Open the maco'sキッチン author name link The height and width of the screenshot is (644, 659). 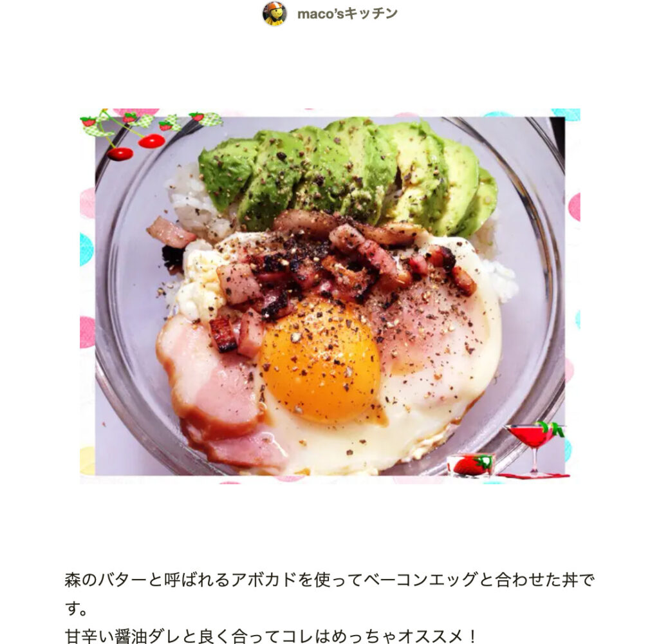click(347, 14)
